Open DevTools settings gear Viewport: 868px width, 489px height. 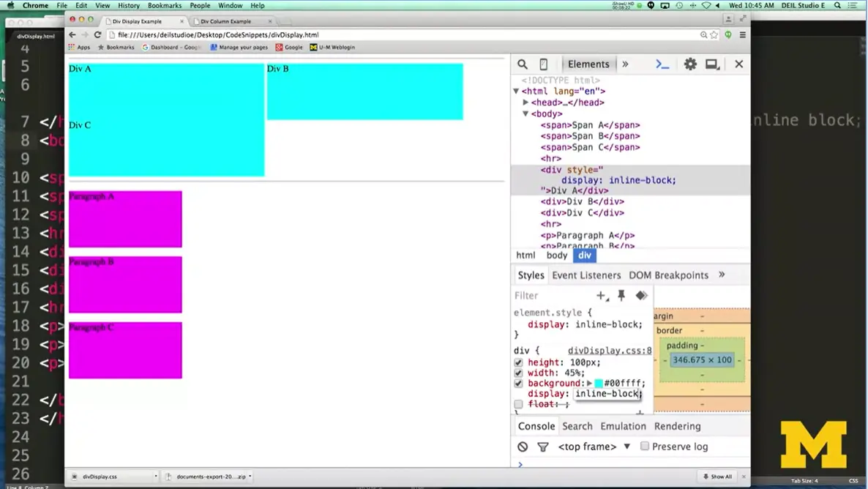tap(689, 64)
